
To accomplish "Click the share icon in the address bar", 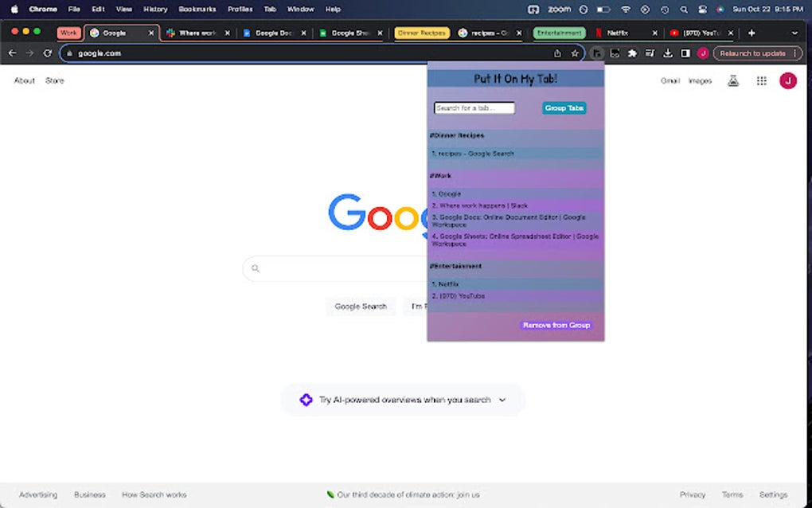I will point(557,53).
